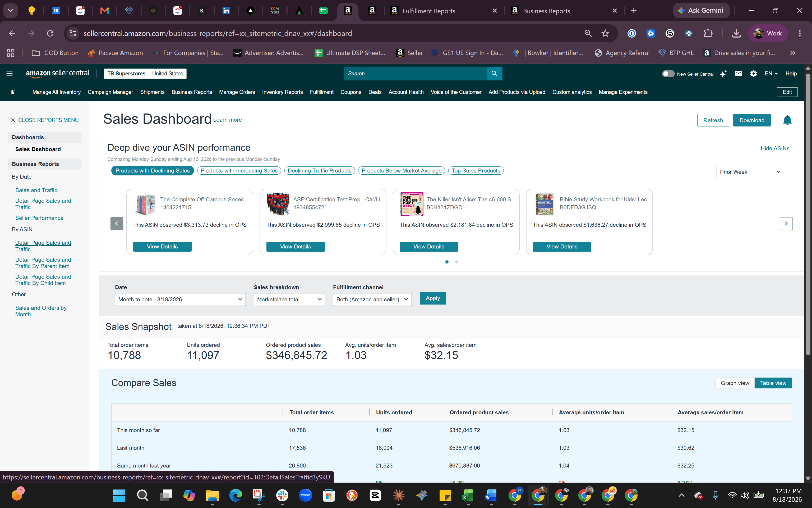The width and height of the screenshot is (812, 508).
Task: Go to previous ASIN cards with left arrow
Action: point(117,223)
